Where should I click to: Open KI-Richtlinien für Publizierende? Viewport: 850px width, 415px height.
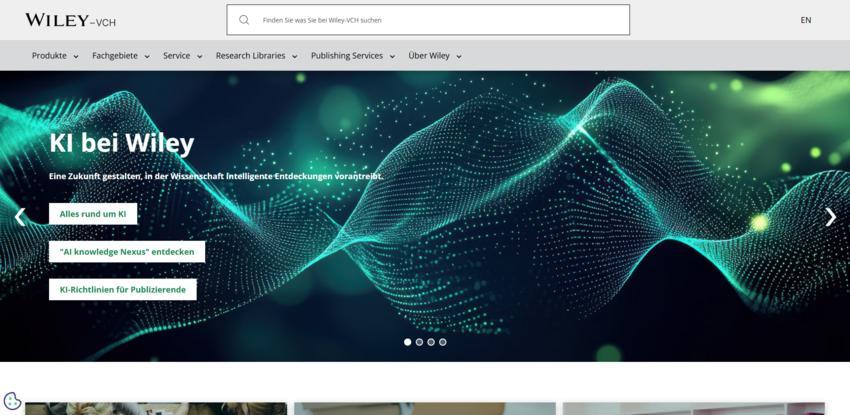tap(123, 290)
